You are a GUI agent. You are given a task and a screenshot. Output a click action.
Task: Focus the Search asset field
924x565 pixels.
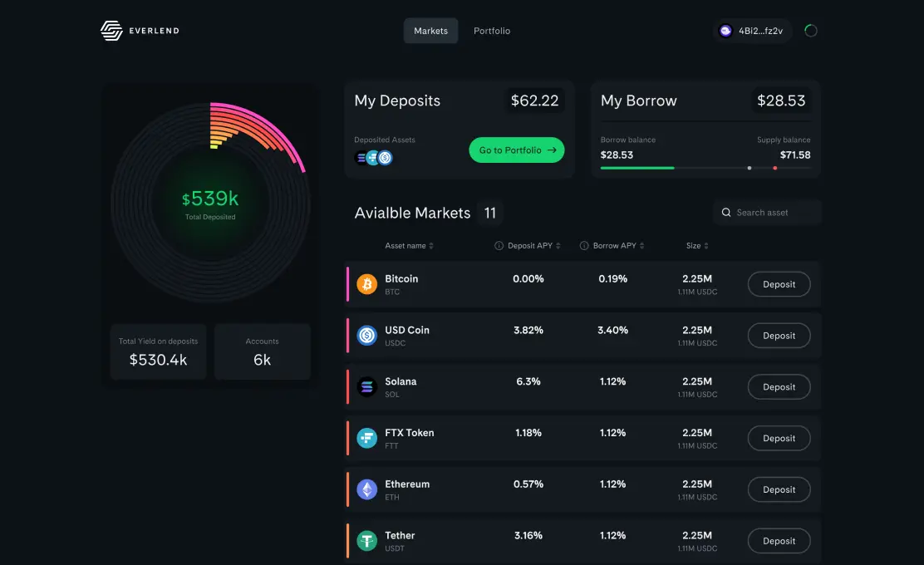767,212
